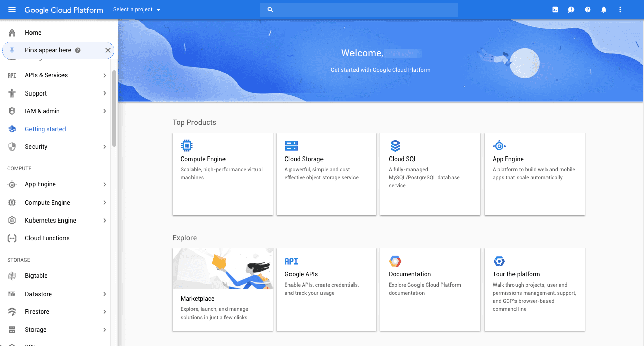The width and height of the screenshot is (644, 346).
Task: Open Cloud SQL product card title
Action: click(403, 159)
